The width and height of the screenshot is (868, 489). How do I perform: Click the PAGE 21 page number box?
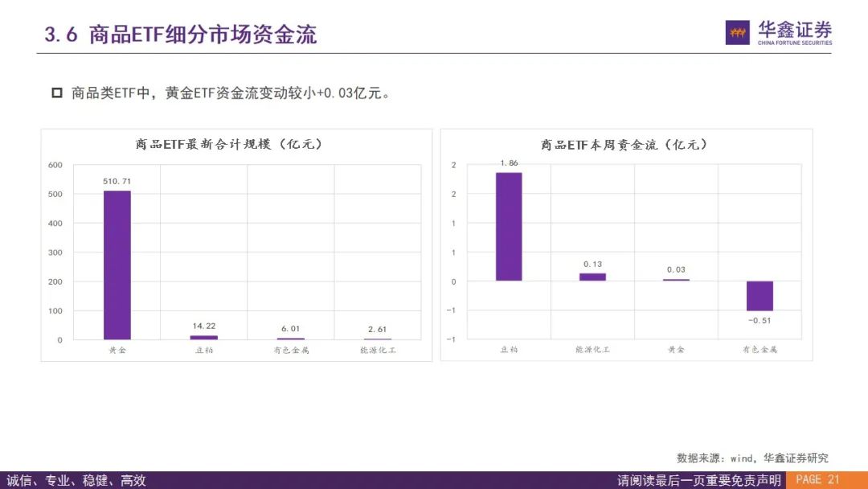point(826,480)
